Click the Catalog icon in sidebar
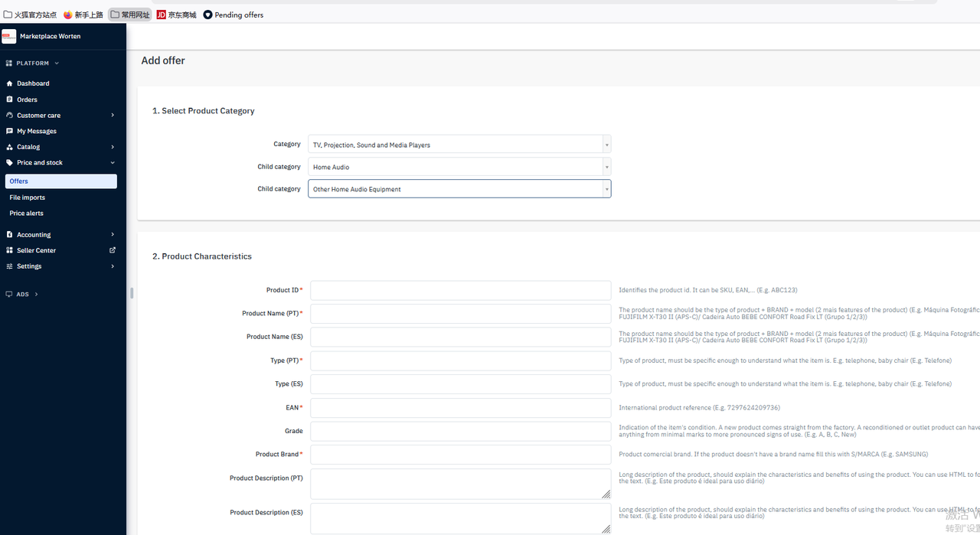The image size is (980, 535). pos(9,147)
